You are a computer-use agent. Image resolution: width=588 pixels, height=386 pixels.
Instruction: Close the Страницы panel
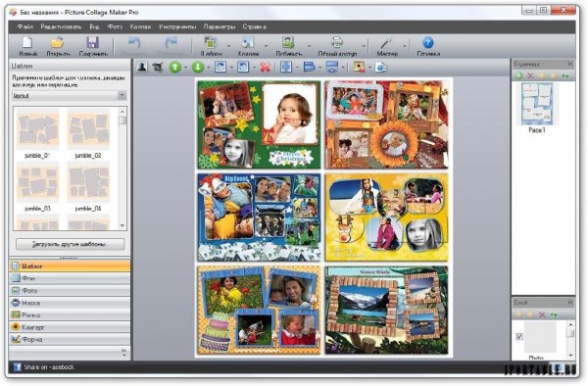tap(570, 64)
